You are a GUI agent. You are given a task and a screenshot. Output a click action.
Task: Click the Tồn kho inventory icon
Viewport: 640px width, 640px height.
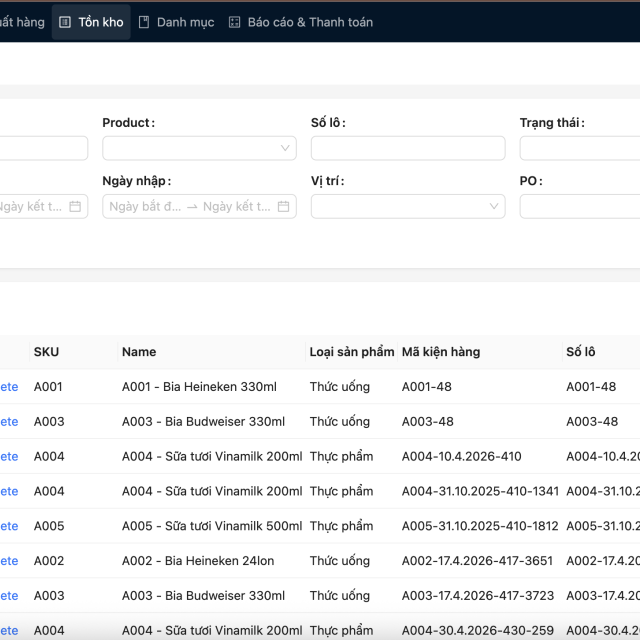(x=65, y=22)
